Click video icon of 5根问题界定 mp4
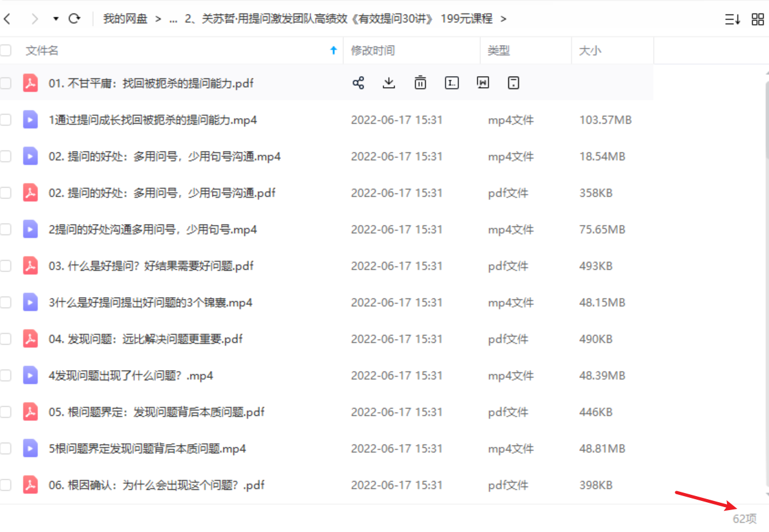The image size is (769, 532). (x=30, y=449)
